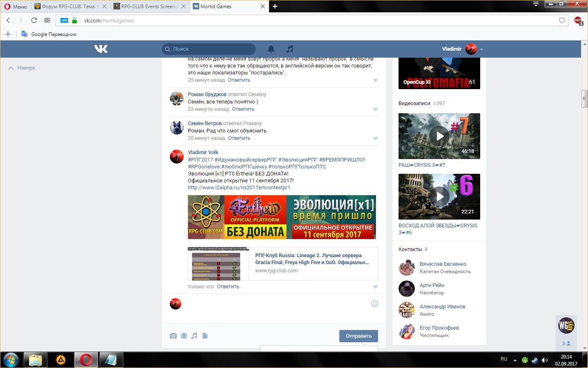Viewport: 588px width, 368px height.
Task: Expand the Vladimir account menu
Action: pyautogui.click(x=462, y=49)
